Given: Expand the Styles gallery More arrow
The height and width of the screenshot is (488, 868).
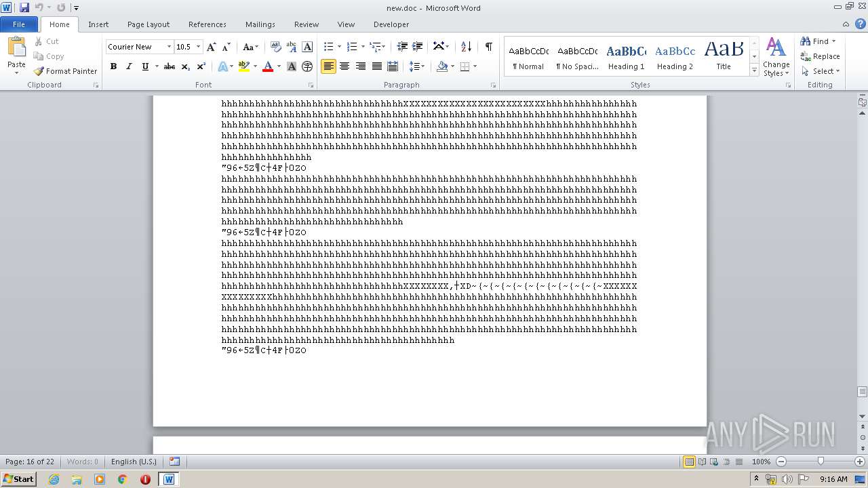Looking at the screenshot, I should [x=754, y=70].
